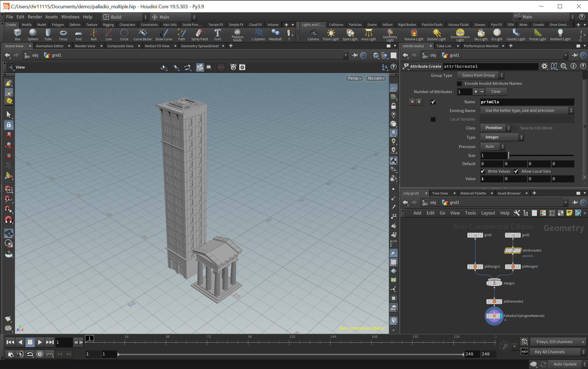
Task: Add an attribute with plus button
Action: [476, 92]
